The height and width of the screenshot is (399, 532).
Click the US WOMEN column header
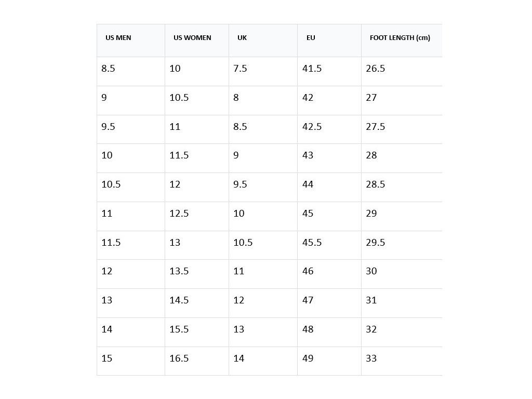(x=192, y=38)
